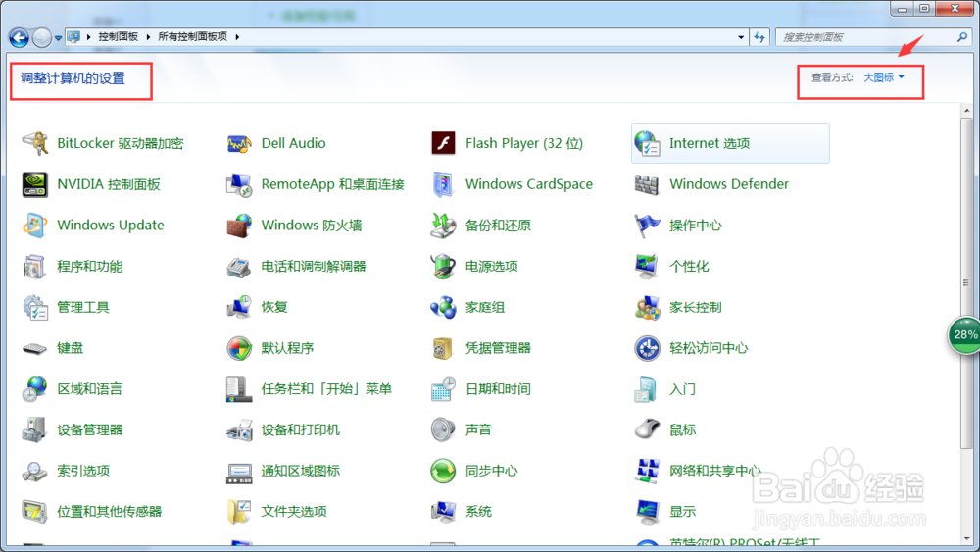Screen dimensions: 980x552
Task: Open 家庭组 spheres icon
Action: pyautogui.click(x=443, y=307)
